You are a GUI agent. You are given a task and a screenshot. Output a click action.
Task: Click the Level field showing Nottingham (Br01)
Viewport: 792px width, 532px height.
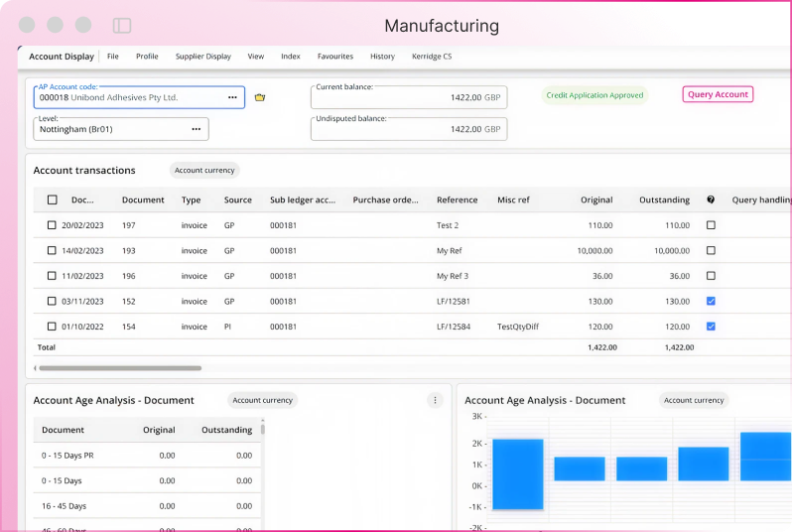coord(121,129)
